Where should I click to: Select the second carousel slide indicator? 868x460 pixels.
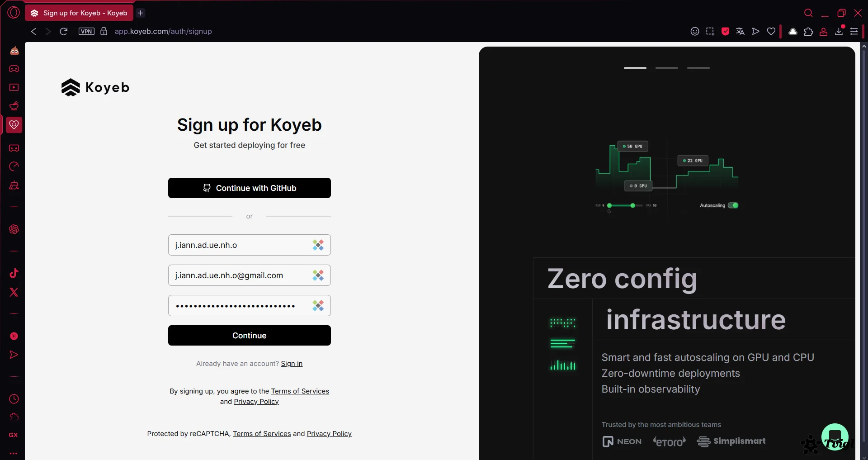[667, 68]
